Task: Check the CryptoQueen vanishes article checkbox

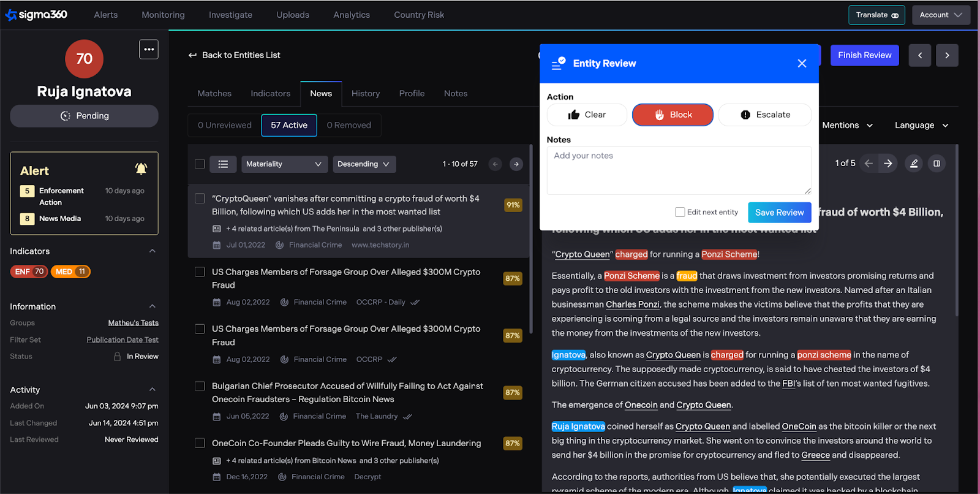Action: coord(200,199)
